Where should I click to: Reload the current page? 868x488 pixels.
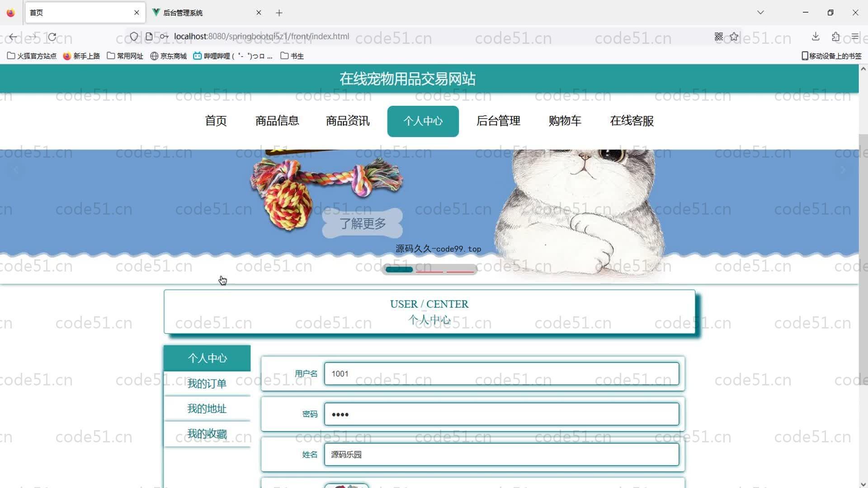click(52, 37)
